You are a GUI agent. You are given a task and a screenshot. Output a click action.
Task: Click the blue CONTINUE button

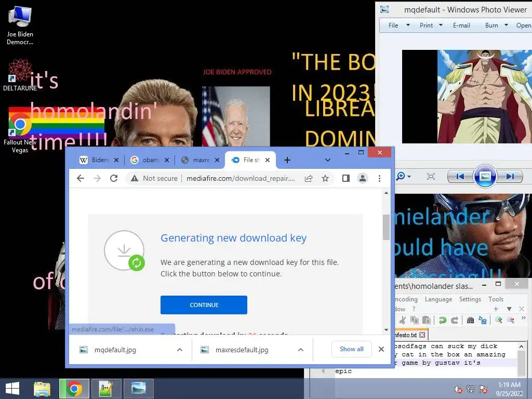point(204,305)
